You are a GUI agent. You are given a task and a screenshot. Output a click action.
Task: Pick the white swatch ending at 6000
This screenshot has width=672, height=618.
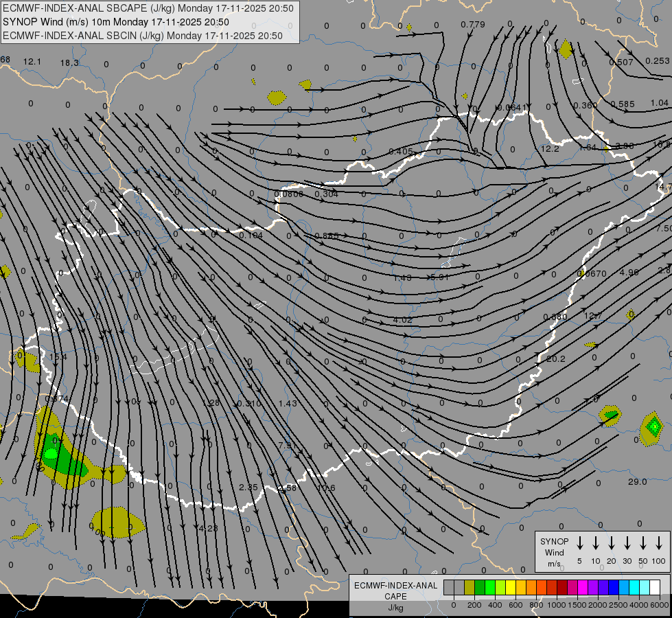(x=654, y=588)
